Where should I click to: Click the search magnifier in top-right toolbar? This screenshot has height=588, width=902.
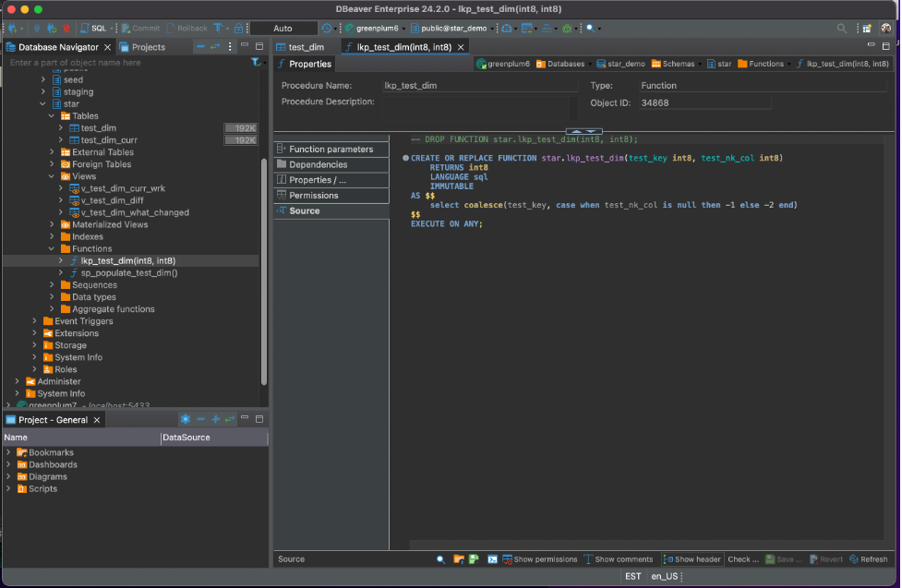click(x=841, y=29)
